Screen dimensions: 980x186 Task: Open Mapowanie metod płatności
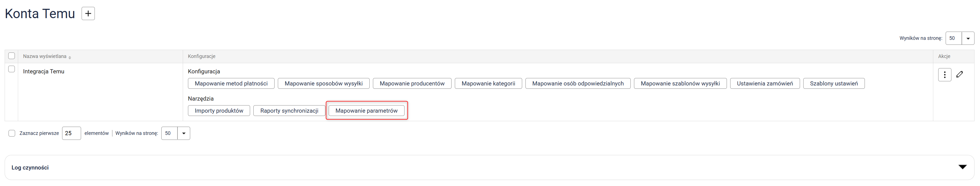click(231, 84)
